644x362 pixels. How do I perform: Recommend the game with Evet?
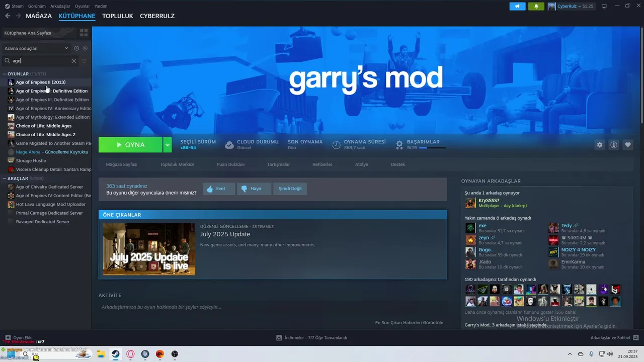pos(219,189)
